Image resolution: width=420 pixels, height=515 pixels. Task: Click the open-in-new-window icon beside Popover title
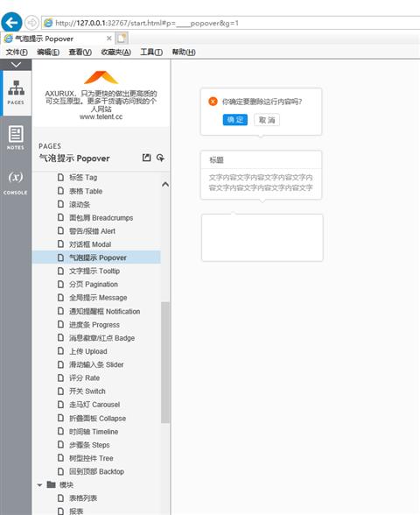[147, 158]
